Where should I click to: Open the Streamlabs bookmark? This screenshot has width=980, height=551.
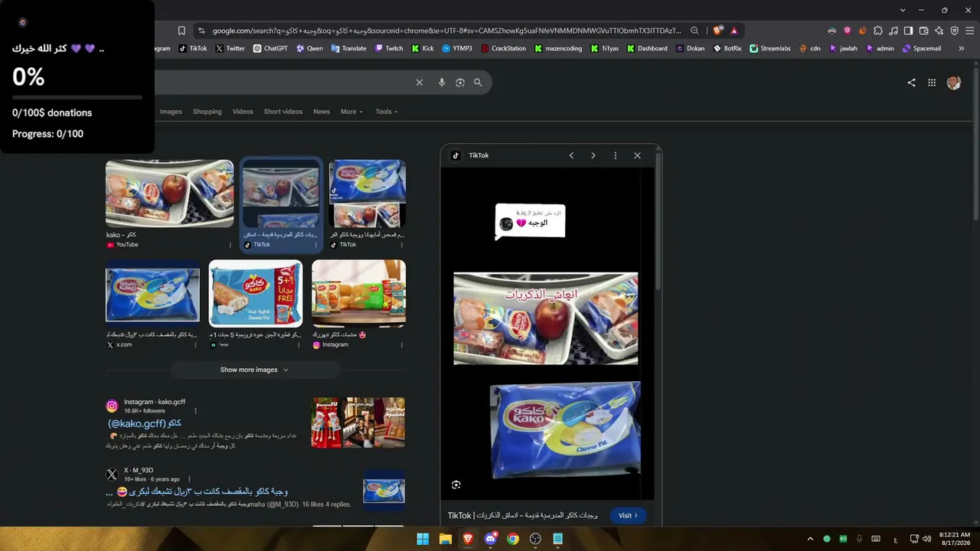(x=770, y=48)
